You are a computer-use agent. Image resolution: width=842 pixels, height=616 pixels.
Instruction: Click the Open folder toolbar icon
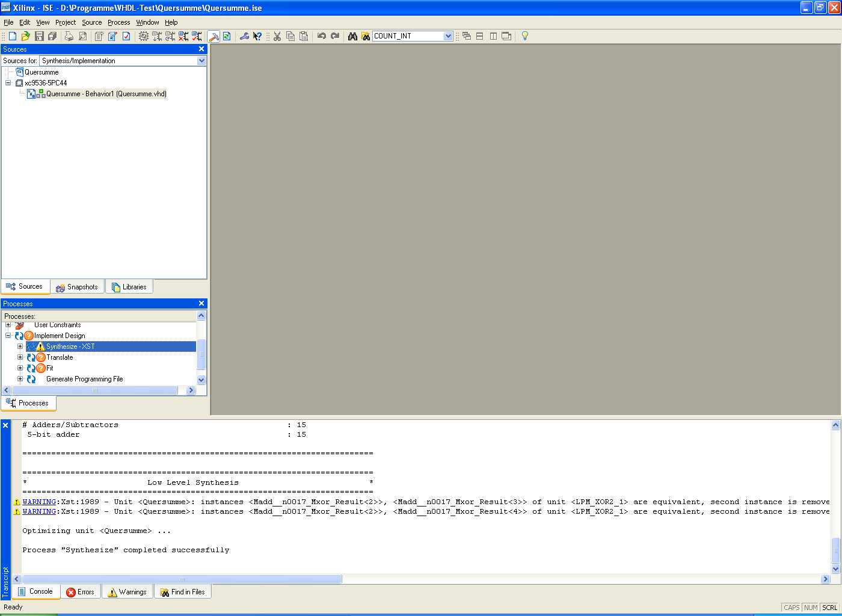pos(26,36)
